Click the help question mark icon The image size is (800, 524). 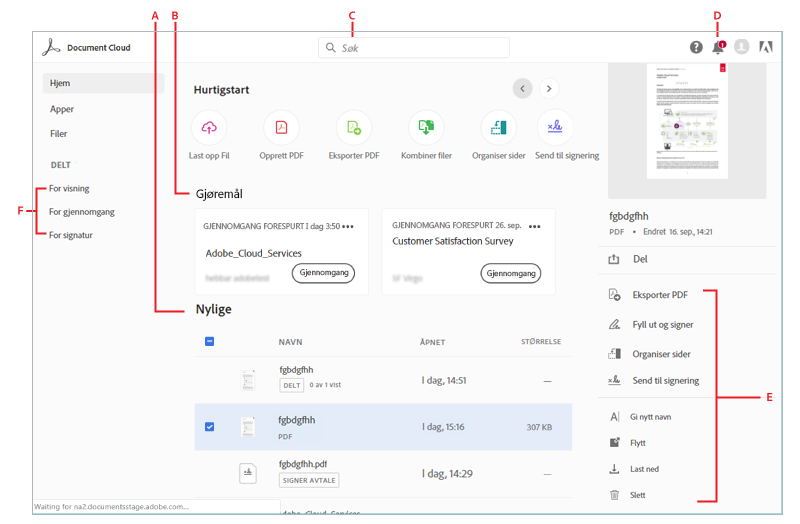[696, 47]
